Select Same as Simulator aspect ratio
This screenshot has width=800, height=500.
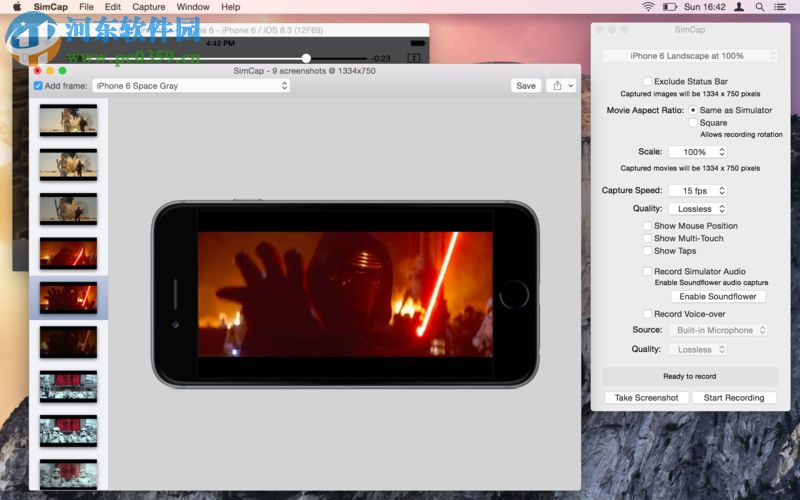(x=693, y=110)
